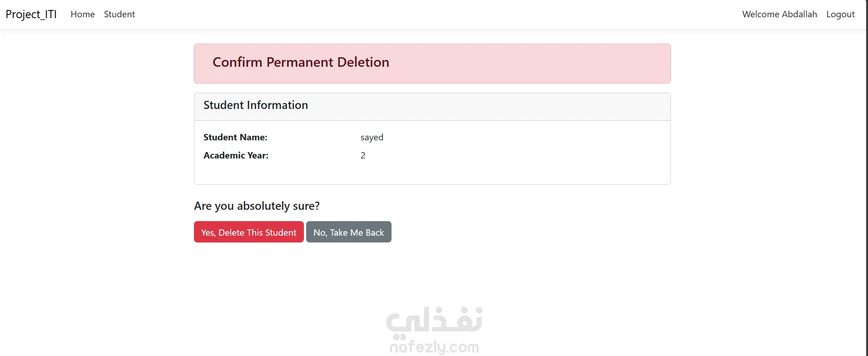868x356 pixels.
Task: Click the academic year value 2
Action: pyautogui.click(x=363, y=155)
